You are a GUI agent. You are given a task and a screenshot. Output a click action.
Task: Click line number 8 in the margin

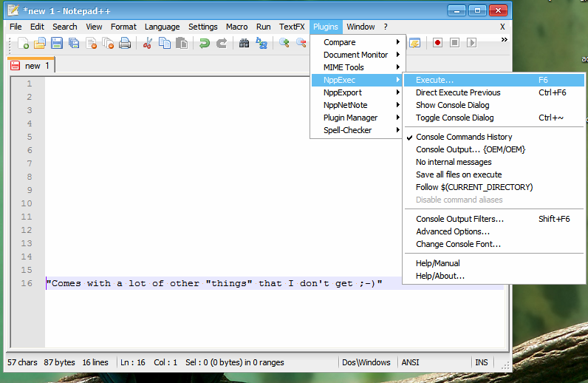point(30,177)
